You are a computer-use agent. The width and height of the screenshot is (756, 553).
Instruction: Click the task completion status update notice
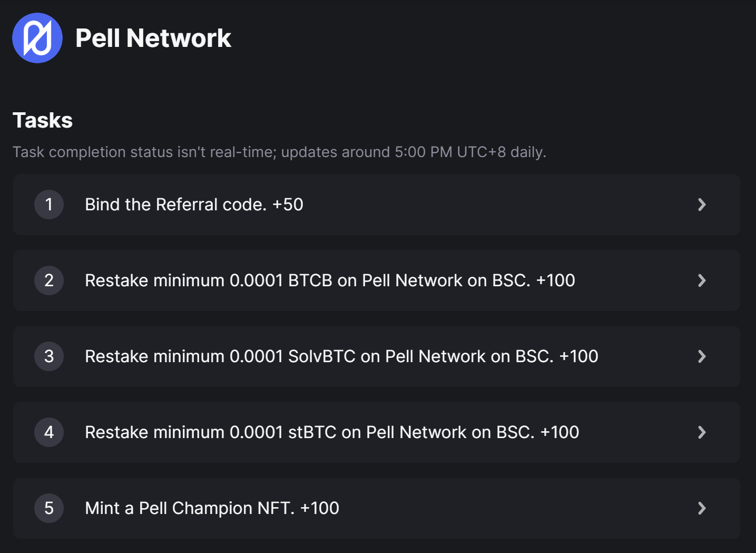pos(279,152)
